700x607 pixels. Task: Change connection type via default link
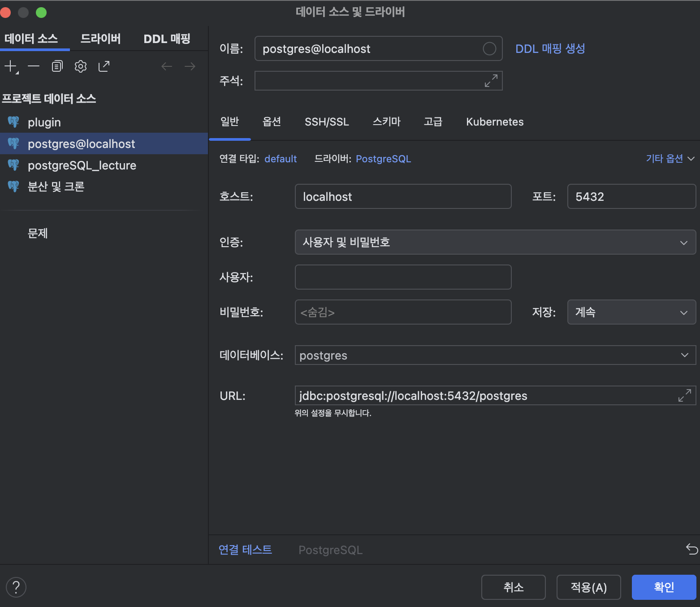point(281,159)
